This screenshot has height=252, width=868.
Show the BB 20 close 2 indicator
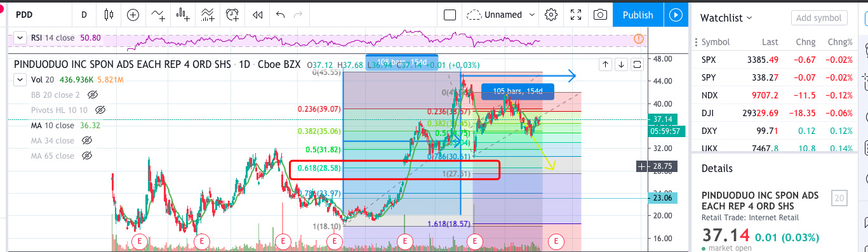[93, 95]
